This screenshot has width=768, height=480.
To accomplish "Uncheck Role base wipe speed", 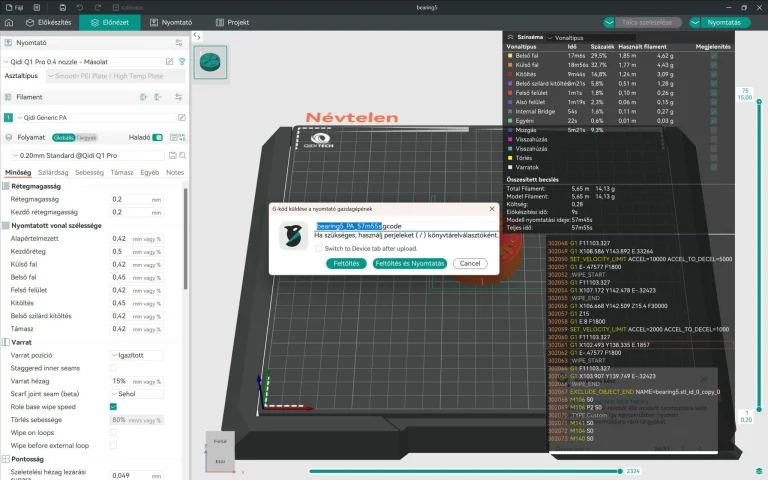I will tap(113, 407).
